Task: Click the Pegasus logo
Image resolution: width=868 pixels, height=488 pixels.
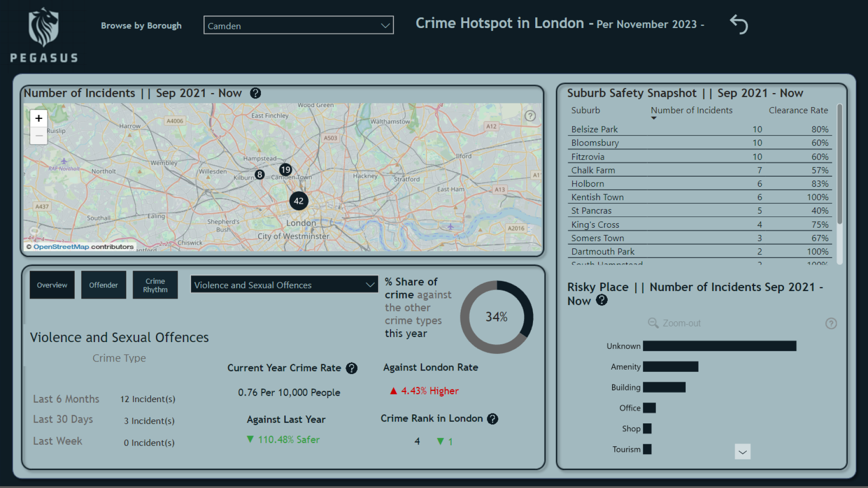Action: pos(44,35)
